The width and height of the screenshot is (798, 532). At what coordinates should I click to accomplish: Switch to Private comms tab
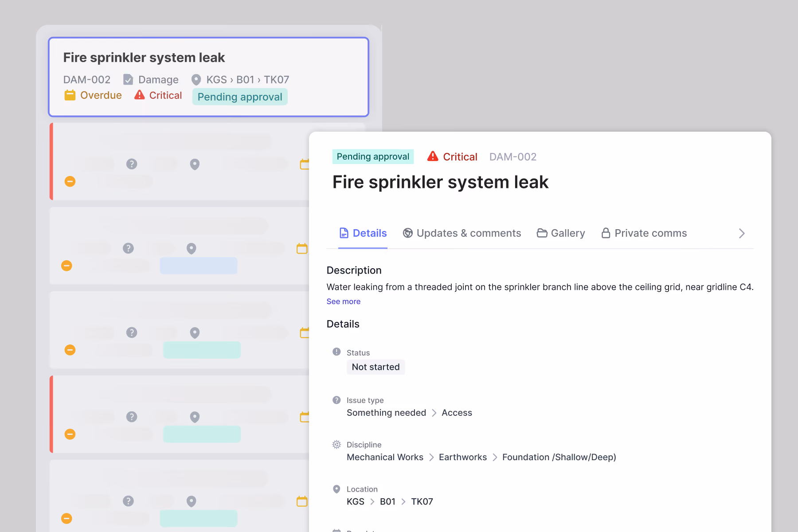coord(644,233)
